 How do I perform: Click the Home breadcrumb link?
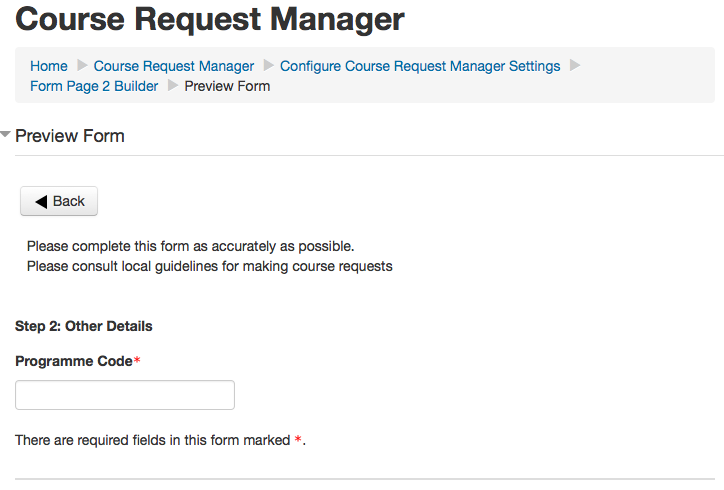pyautogui.click(x=48, y=66)
